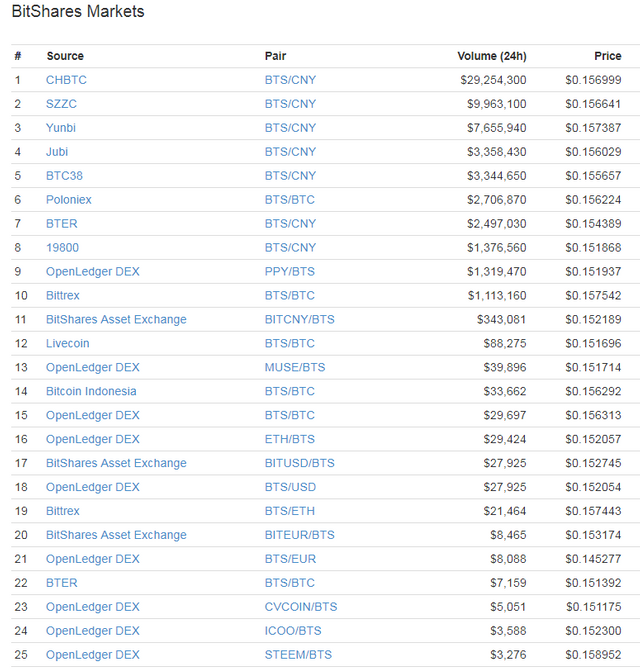Select volume value $29,254,300
Screen dimensions: 640x669
[x=493, y=80]
